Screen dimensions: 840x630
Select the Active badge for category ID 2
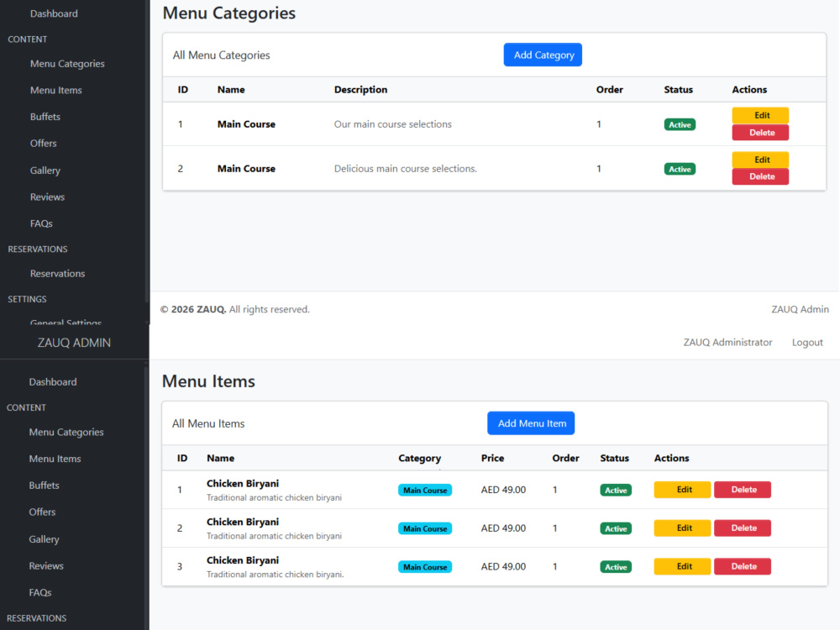tap(680, 170)
